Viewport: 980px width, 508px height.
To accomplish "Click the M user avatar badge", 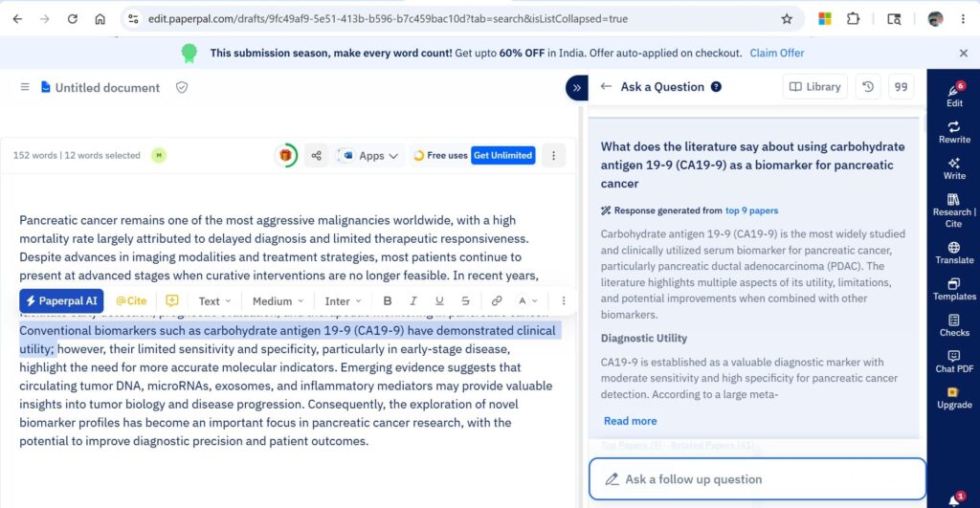I will tap(159, 156).
